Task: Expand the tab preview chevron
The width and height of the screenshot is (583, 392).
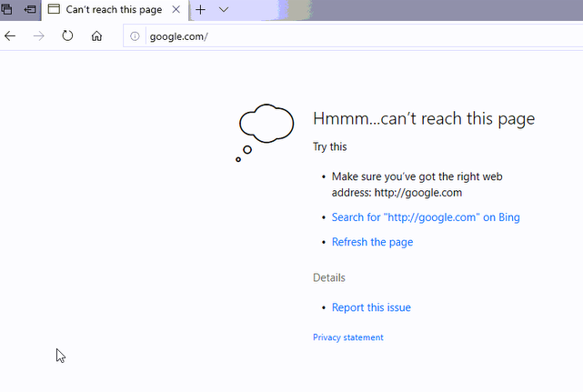Action: point(224,10)
